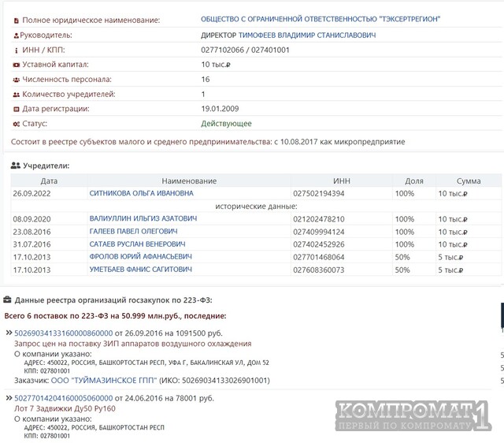Click the founders icon beside Учредители heading
504x443 pixels.
[16, 166]
